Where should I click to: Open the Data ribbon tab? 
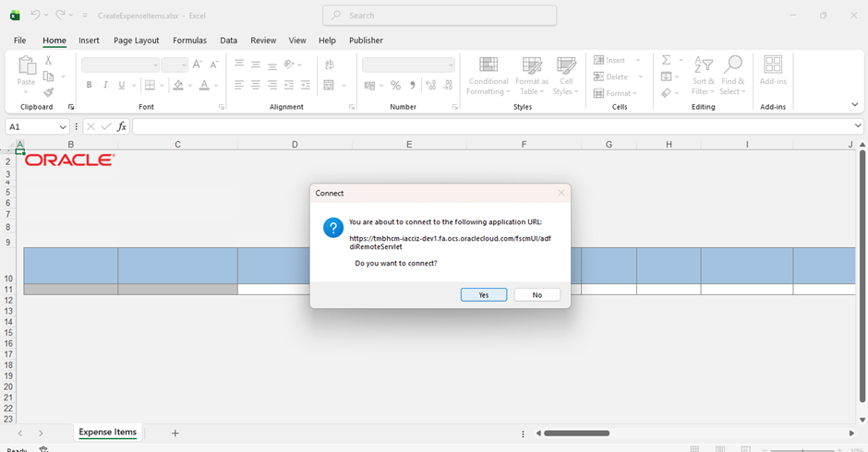(228, 41)
